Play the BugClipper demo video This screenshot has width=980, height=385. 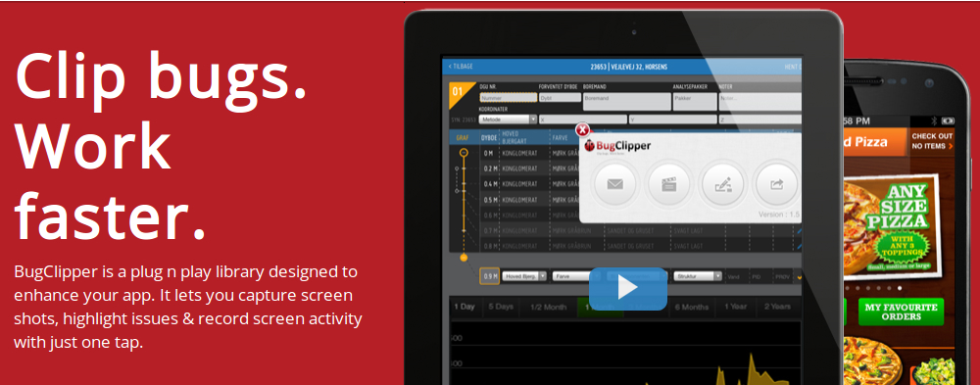point(627,288)
